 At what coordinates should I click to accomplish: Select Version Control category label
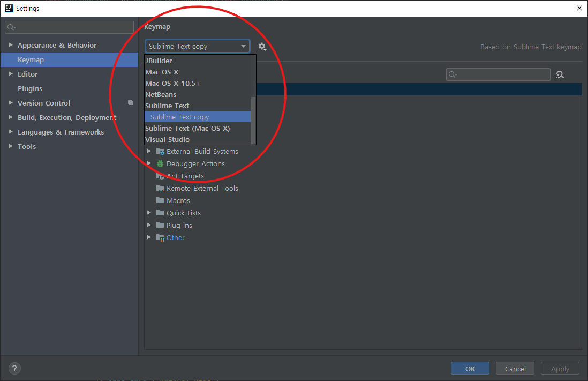pos(44,103)
